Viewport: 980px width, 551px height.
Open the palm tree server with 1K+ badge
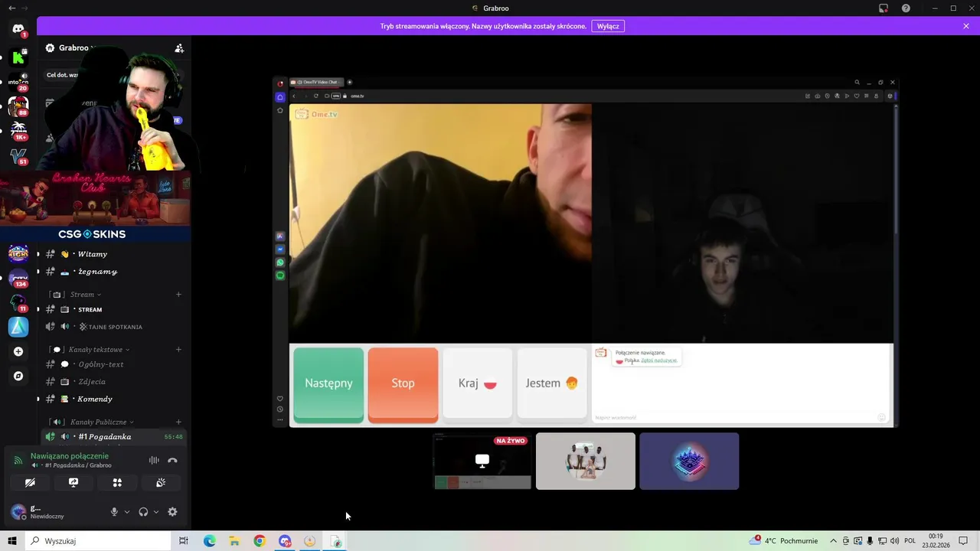[18, 130]
